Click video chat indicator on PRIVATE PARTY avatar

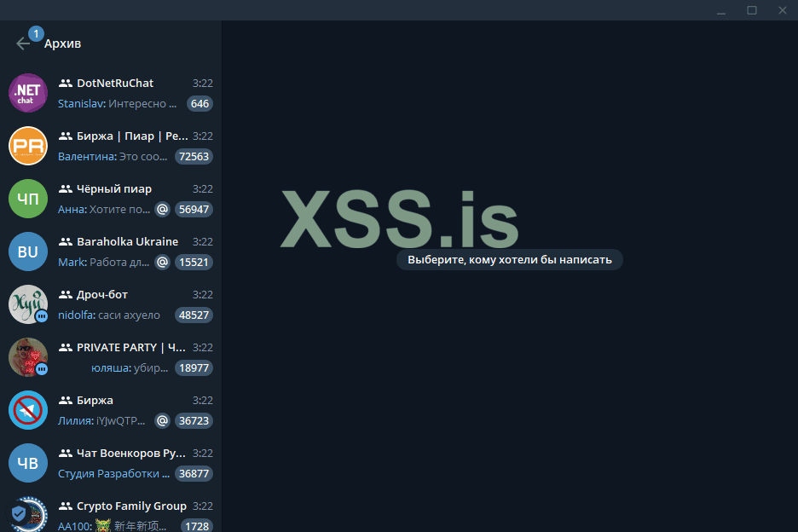point(42,369)
